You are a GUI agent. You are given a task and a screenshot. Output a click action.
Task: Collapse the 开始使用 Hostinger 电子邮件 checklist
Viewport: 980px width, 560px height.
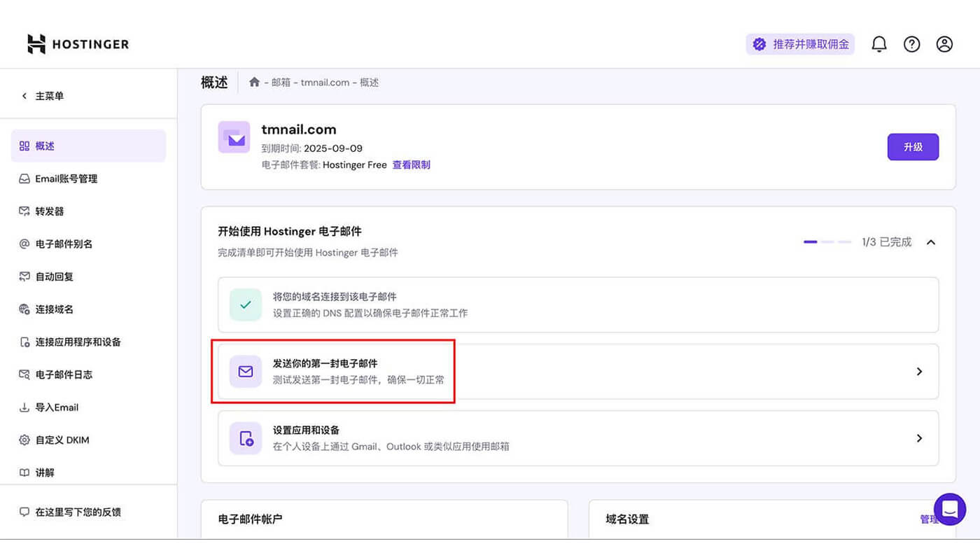[x=931, y=242]
